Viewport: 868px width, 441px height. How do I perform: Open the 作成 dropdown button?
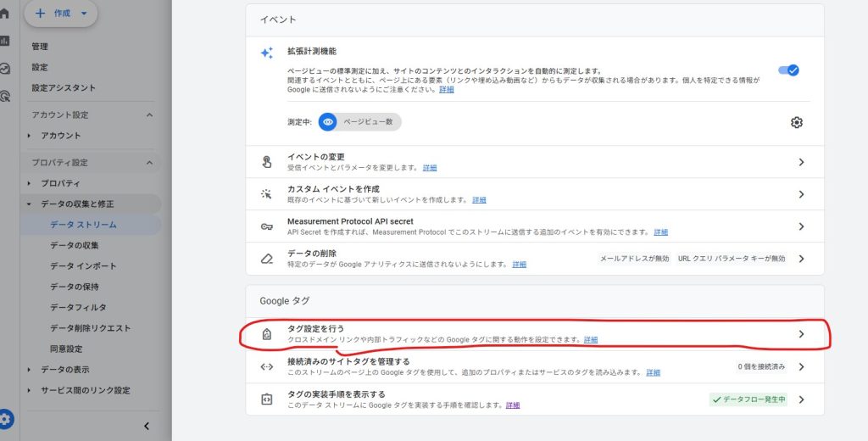61,14
